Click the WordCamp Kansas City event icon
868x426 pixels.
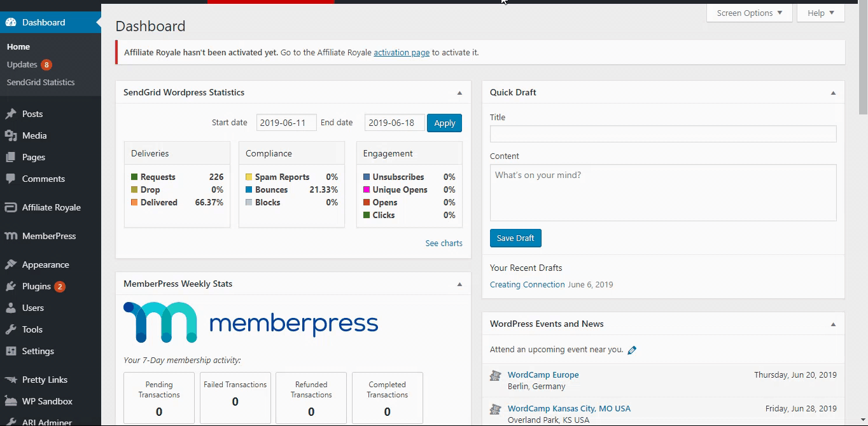point(496,409)
